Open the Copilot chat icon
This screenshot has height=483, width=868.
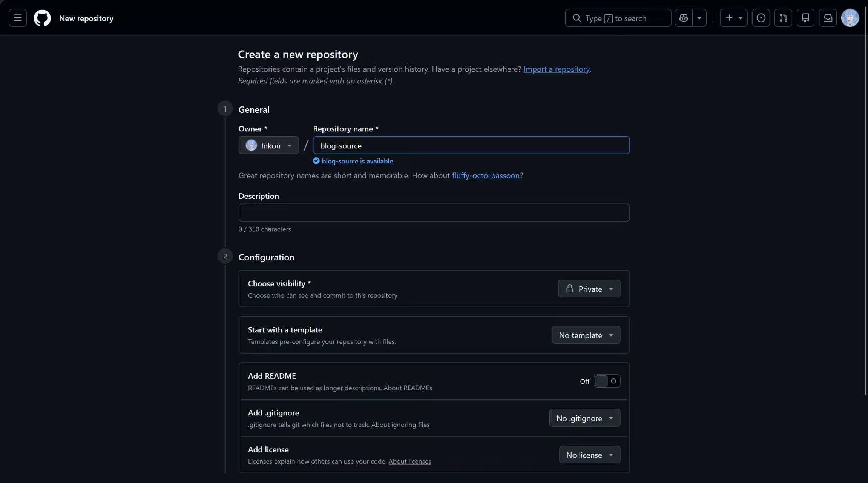point(684,18)
